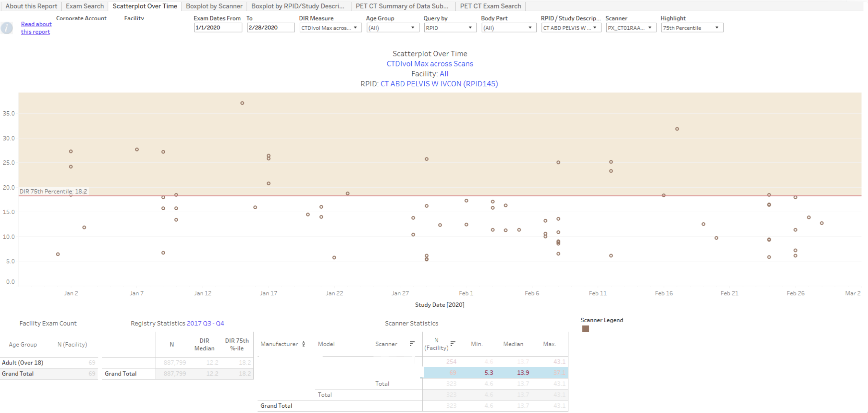Open RPID / Study Description dropdown

point(571,28)
